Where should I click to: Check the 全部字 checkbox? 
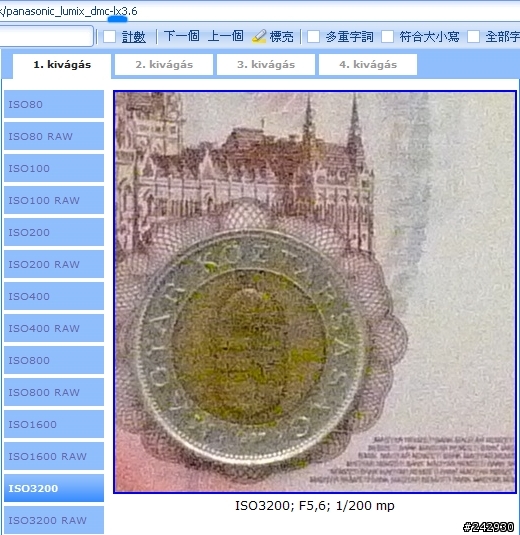click(473, 37)
